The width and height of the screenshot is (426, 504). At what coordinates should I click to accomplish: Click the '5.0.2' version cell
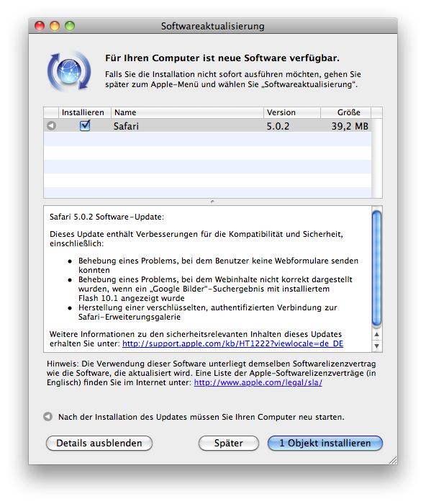(278, 126)
